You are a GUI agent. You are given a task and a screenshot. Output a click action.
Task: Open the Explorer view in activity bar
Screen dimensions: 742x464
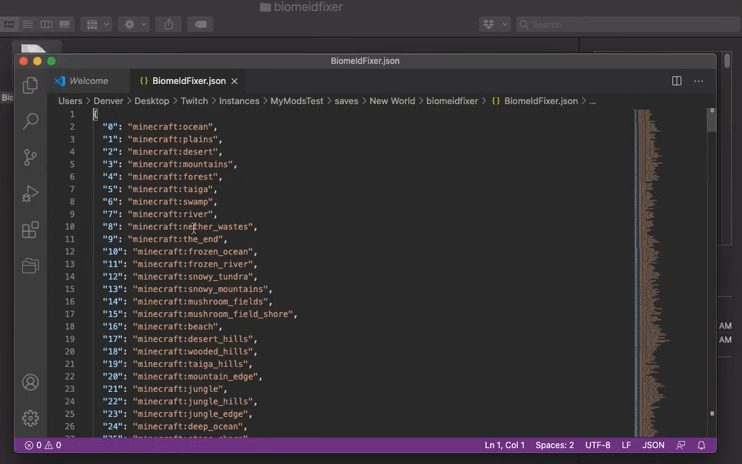[30, 85]
